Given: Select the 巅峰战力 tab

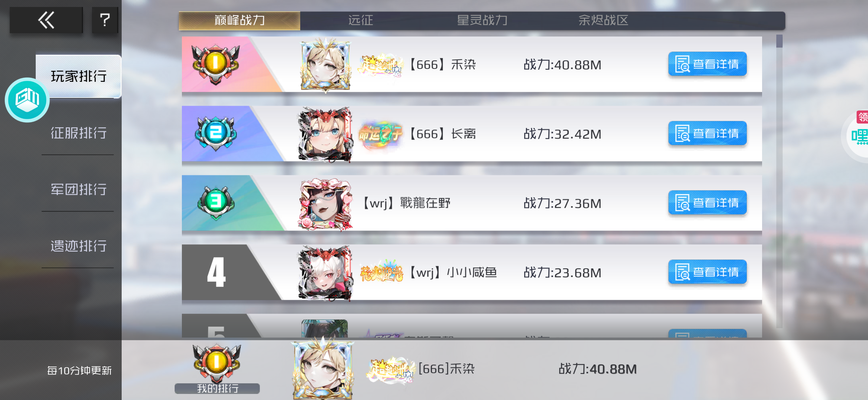Looking at the screenshot, I should tap(240, 21).
